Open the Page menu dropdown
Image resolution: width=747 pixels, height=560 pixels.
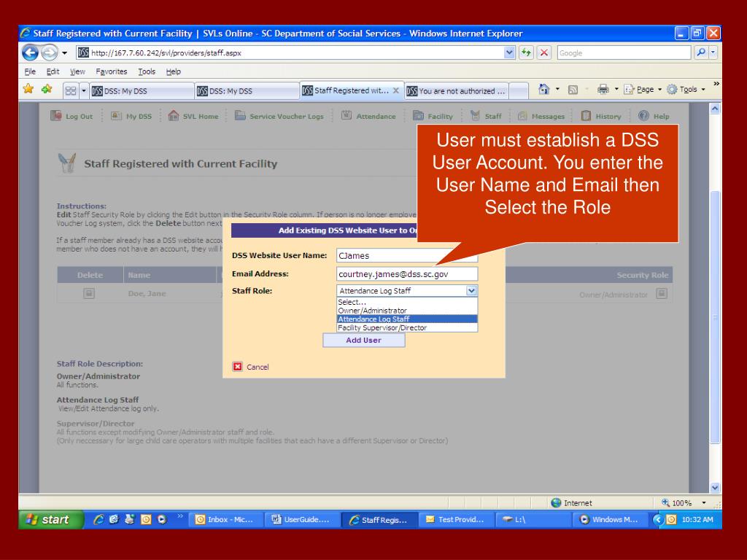(643, 90)
